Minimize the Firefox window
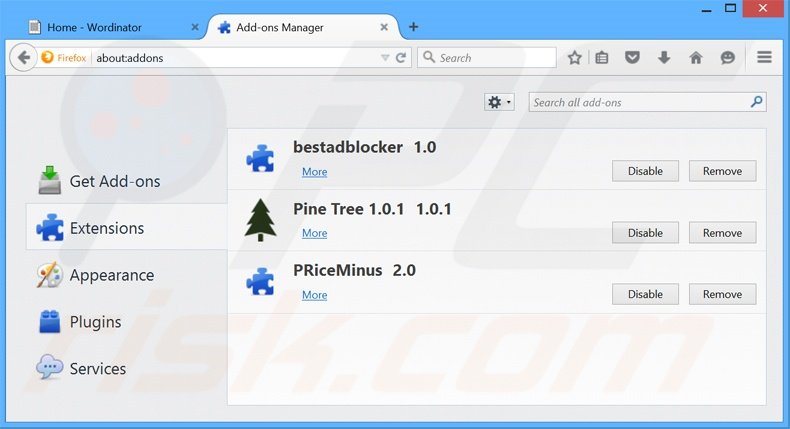790x429 pixels. coord(707,9)
